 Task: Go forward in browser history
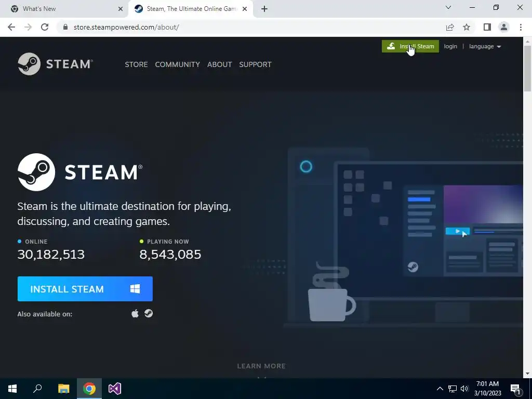coord(28,27)
